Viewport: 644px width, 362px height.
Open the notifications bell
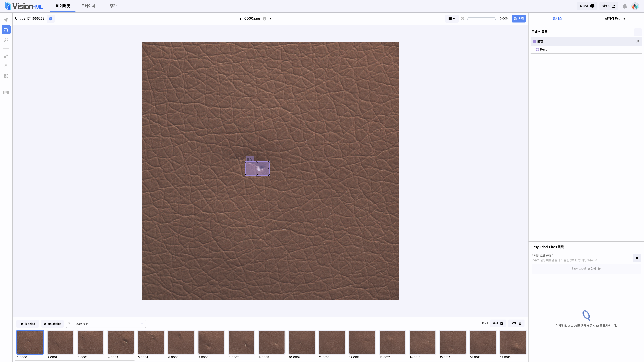pos(625,6)
